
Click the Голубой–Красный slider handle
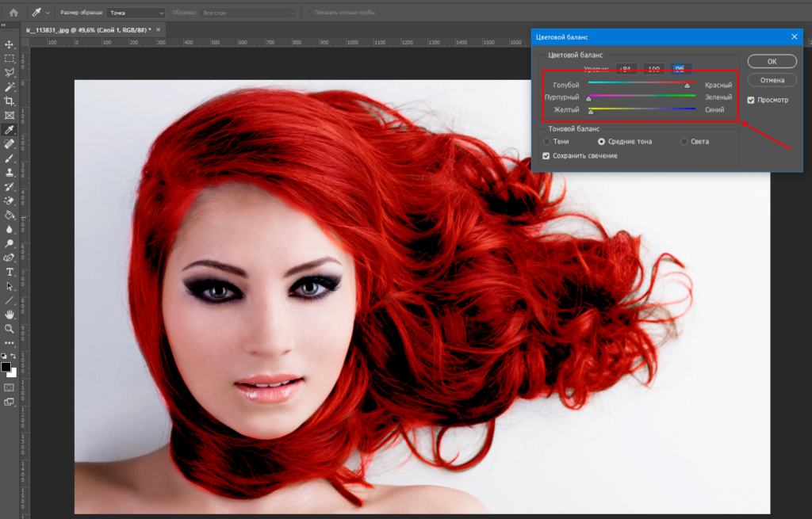click(x=688, y=86)
